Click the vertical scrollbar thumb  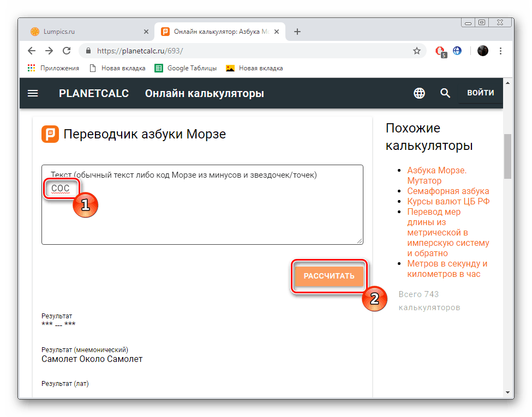coord(507,156)
